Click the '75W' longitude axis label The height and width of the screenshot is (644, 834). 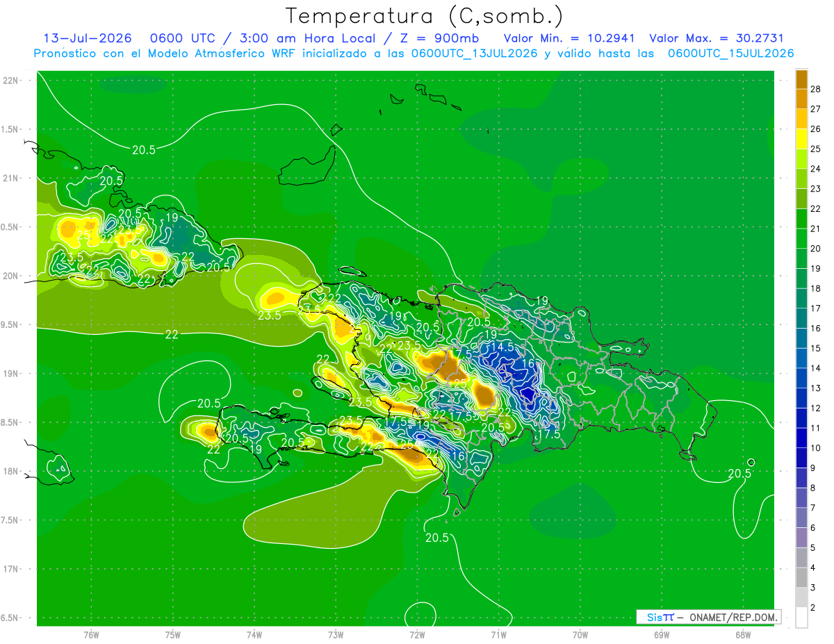pos(173,635)
